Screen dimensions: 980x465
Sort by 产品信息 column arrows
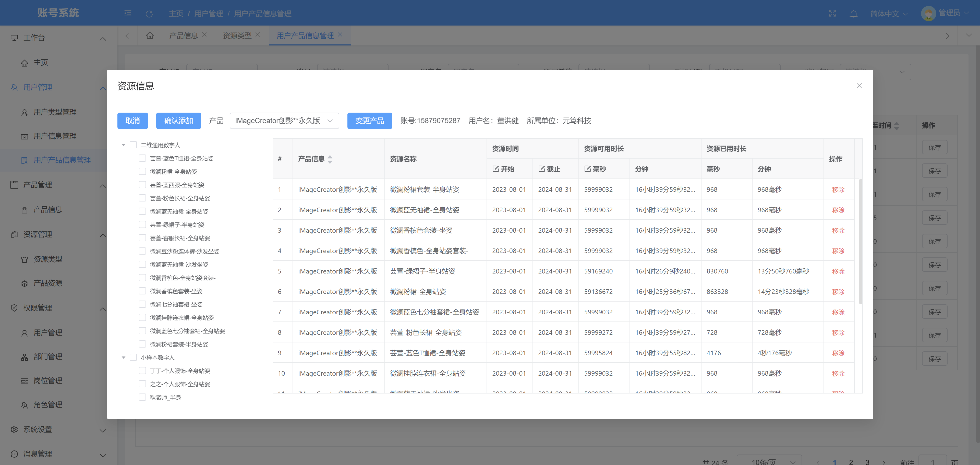(x=330, y=159)
